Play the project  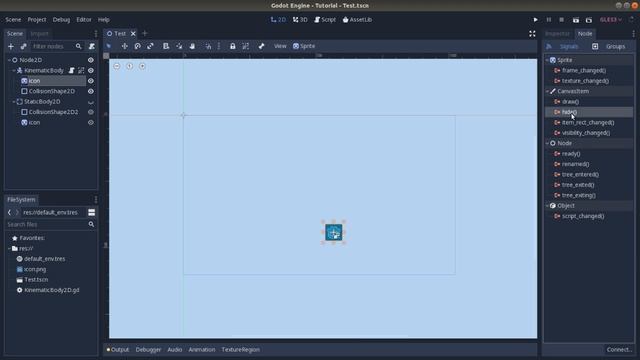pos(536,20)
